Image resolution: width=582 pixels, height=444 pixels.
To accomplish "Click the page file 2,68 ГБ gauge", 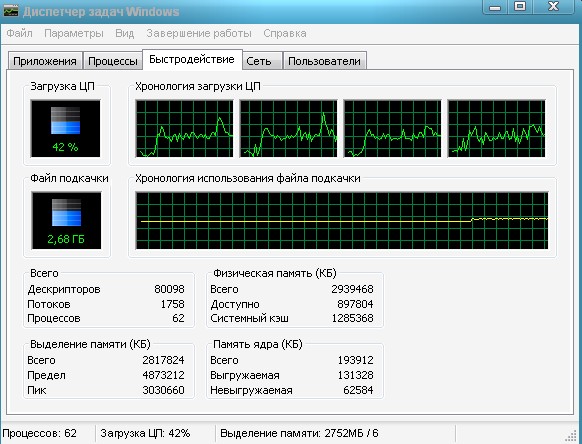I will tap(66, 221).
